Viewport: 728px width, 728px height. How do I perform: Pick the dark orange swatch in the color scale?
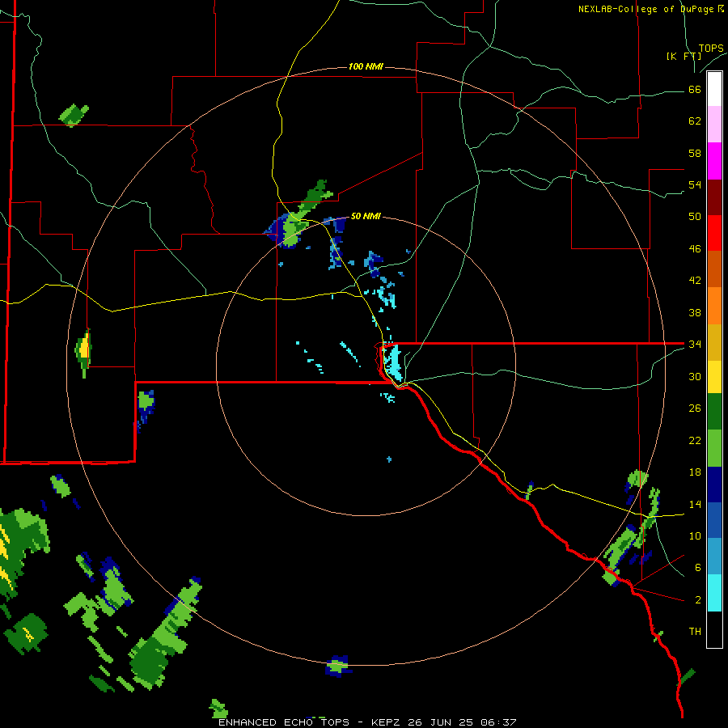(714, 269)
